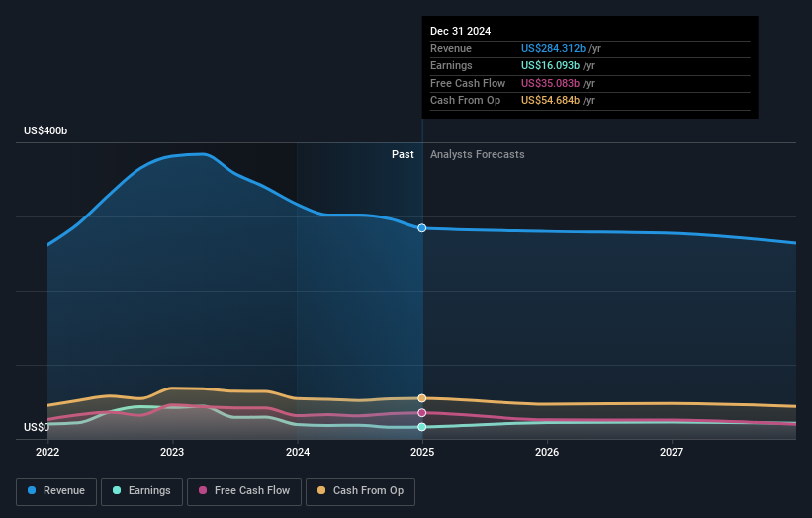
Task: Select the 2023 x-axis label
Action: tap(172, 452)
